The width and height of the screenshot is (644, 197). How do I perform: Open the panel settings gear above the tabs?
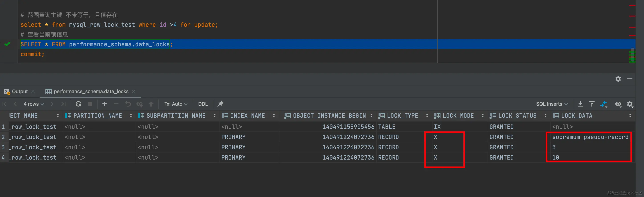(x=618, y=79)
